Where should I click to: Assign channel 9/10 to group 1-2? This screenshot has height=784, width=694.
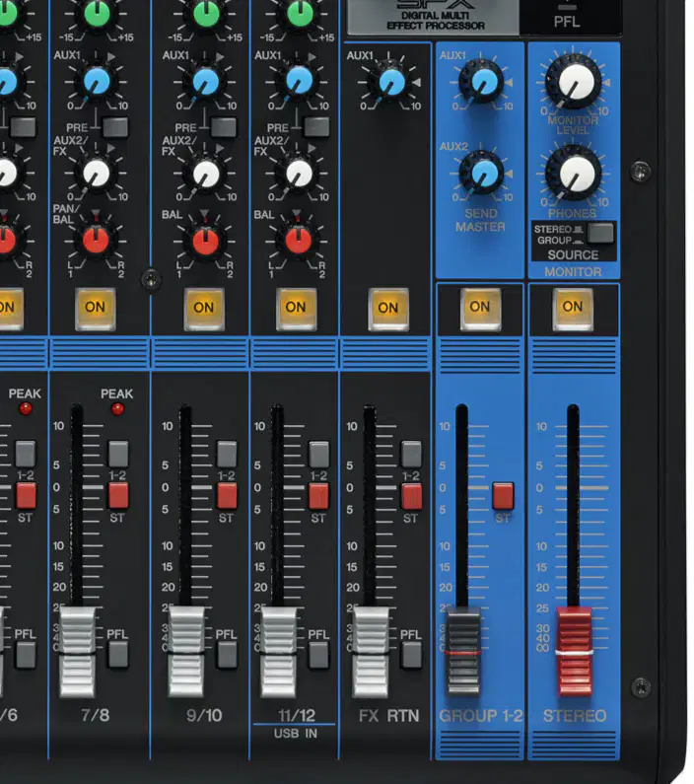227,454
